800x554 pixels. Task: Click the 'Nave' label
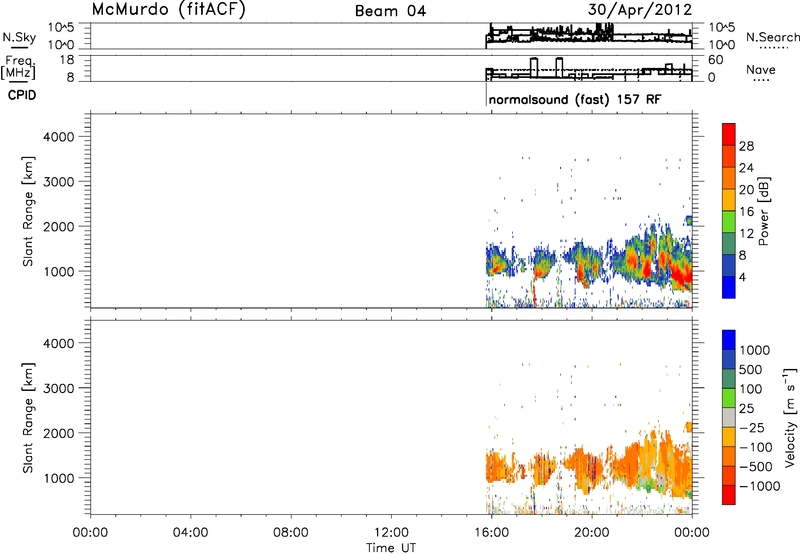pos(761,69)
